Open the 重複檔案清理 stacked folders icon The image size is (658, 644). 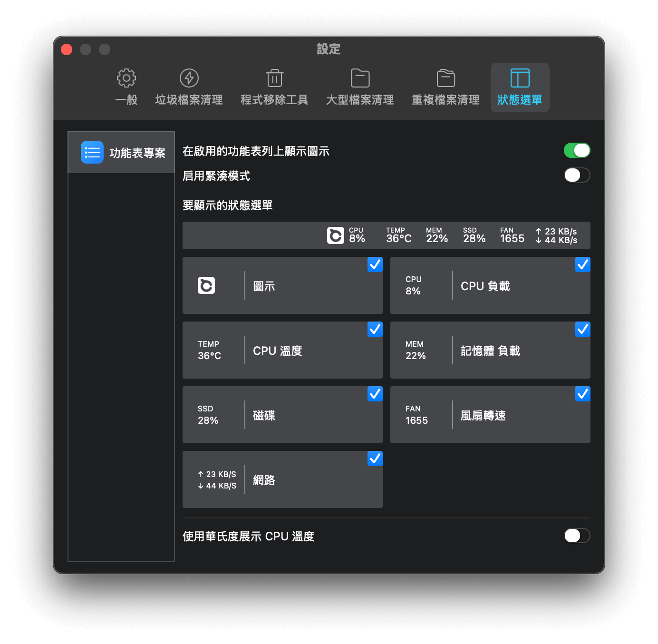446,78
